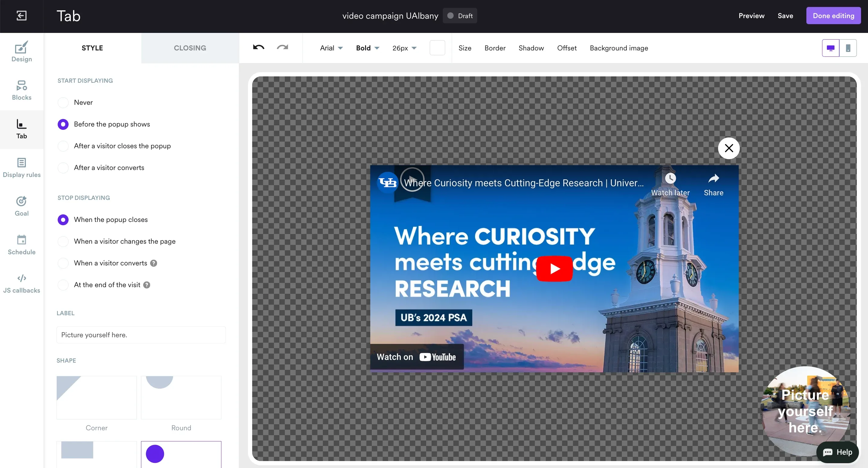Click the campaign name video campaign UAlbany
Viewport: 868px width, 468px height.
(390, 16)
